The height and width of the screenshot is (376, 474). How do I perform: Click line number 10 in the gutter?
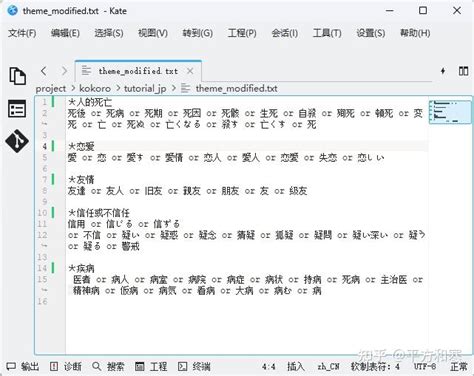(x=42, y=213)
